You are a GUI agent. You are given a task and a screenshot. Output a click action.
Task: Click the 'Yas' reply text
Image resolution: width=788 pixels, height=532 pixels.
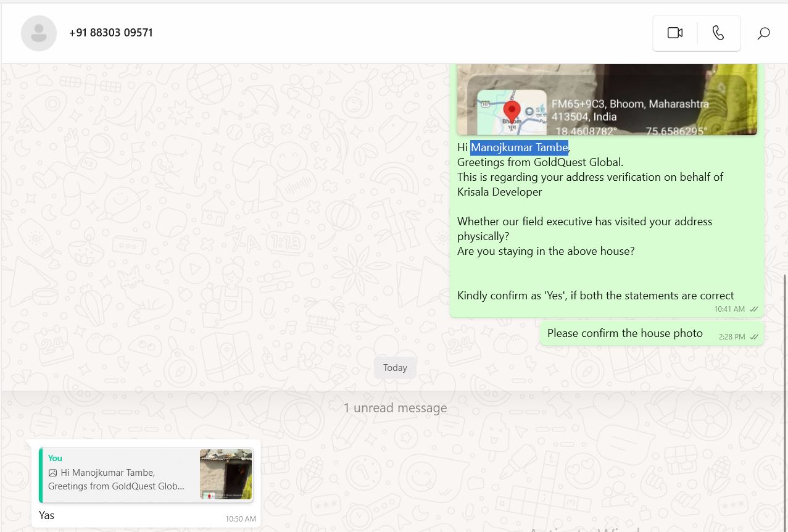pos(47,515)
